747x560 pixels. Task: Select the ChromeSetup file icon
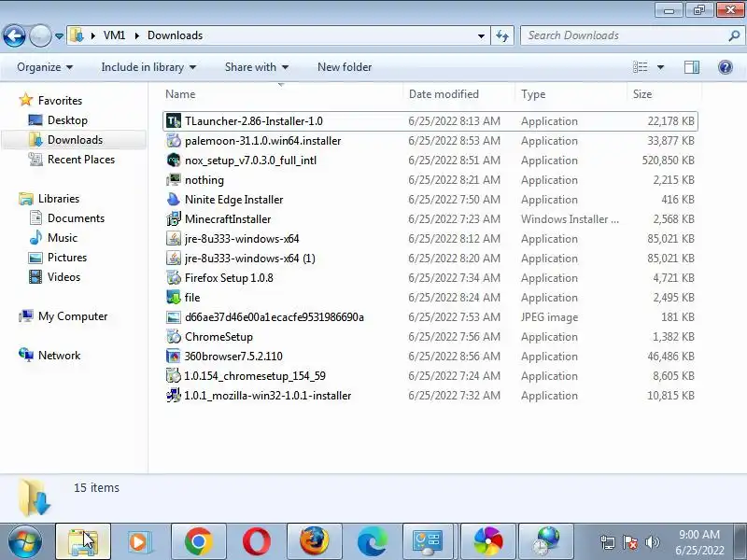(x=174, y=337)
